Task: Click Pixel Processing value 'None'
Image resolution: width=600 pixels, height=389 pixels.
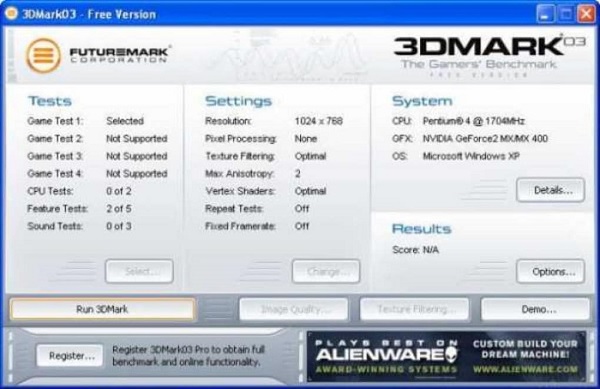Action: click(x=306, y=138)
